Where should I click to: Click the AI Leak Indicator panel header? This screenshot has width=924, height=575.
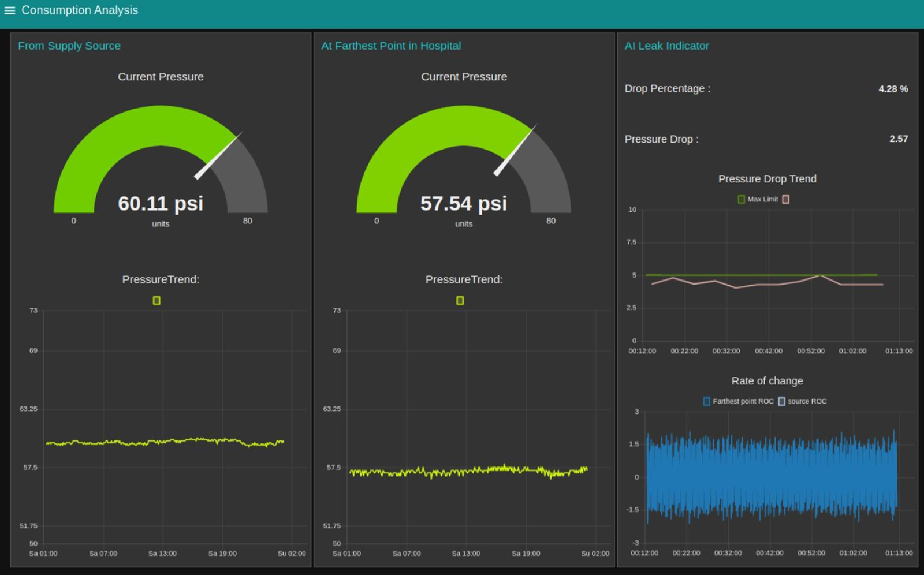coord(666,46)
